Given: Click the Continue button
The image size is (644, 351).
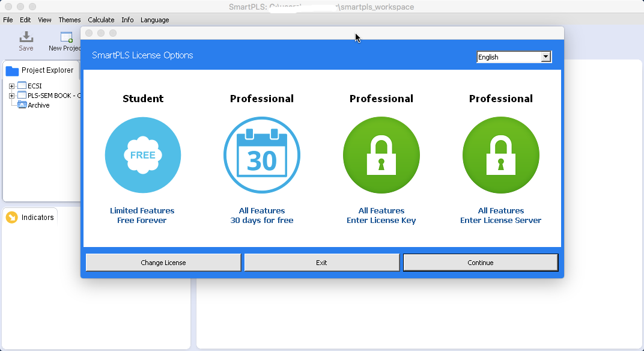Looking at the screenshot, I should click(x=481, y=262).
